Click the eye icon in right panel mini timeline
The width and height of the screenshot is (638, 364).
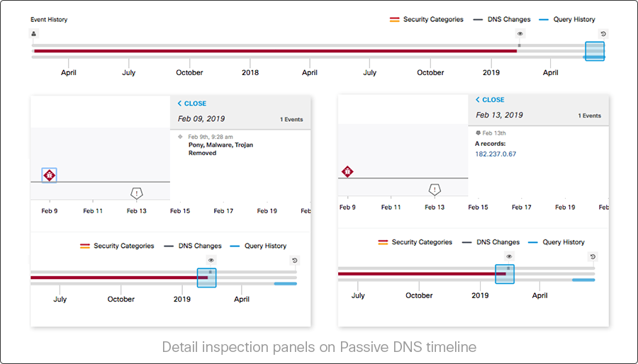(509, 257)
